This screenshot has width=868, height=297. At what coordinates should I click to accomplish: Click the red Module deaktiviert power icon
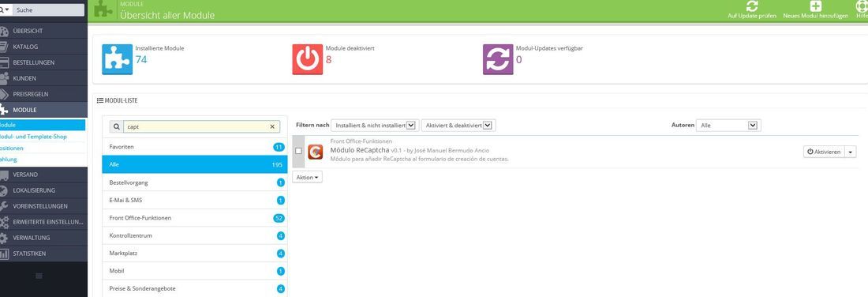[x=307, y=59]
